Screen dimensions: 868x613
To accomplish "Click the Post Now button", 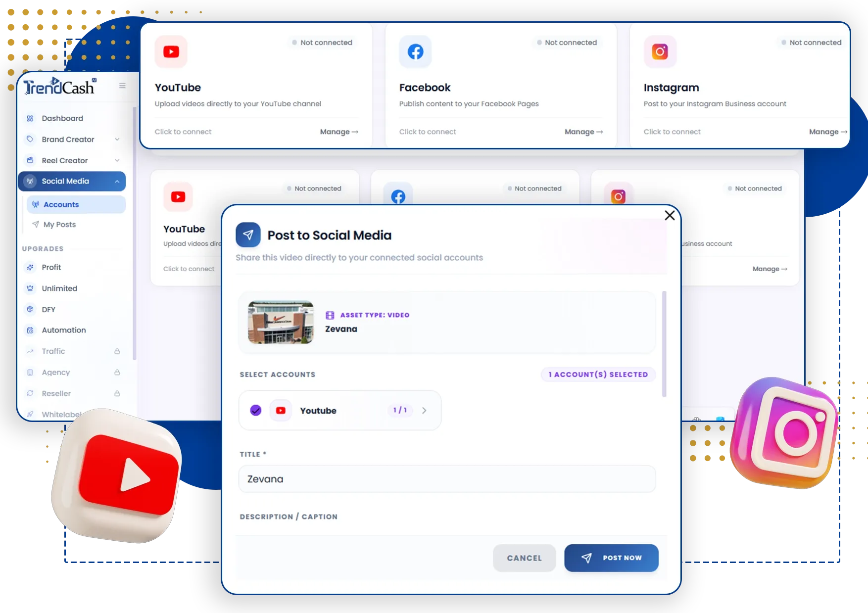I will click(x=611, y=558).
